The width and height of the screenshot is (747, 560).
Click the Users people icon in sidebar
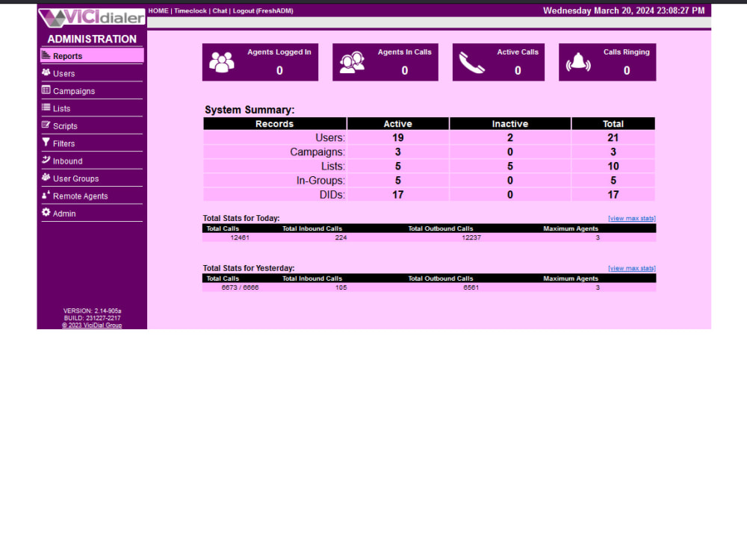click(46, 72)
